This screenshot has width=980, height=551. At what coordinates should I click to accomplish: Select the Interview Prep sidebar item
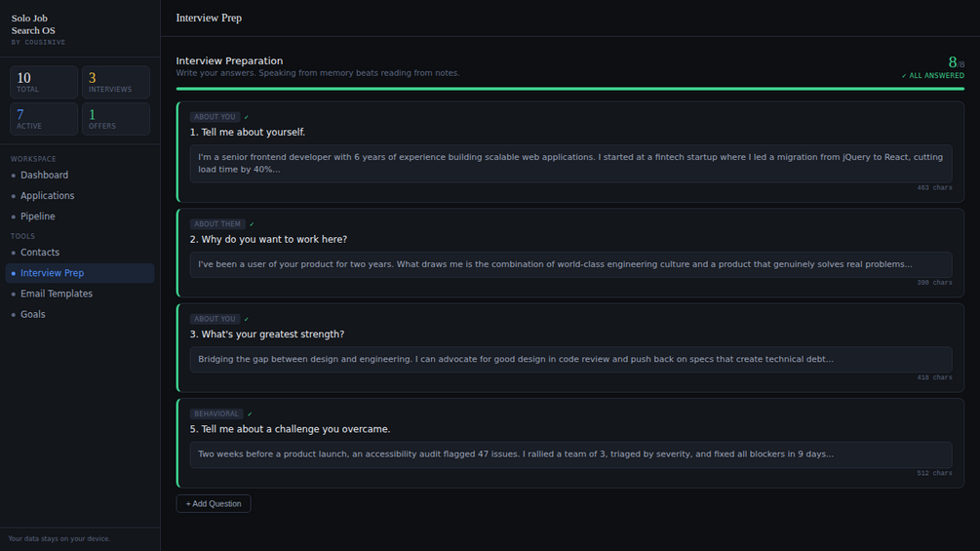tap(52, 273)
